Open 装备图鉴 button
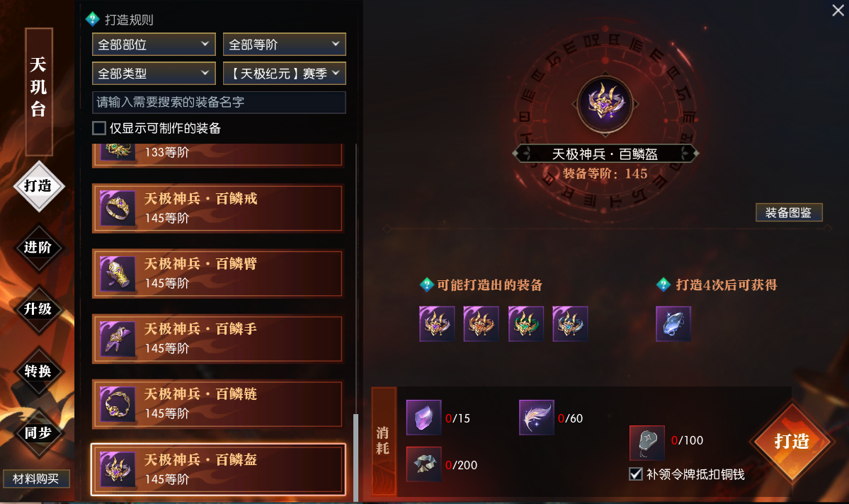The width and height of the screenshot is (849, 504). pyautogui.click(x=789, y=213)
